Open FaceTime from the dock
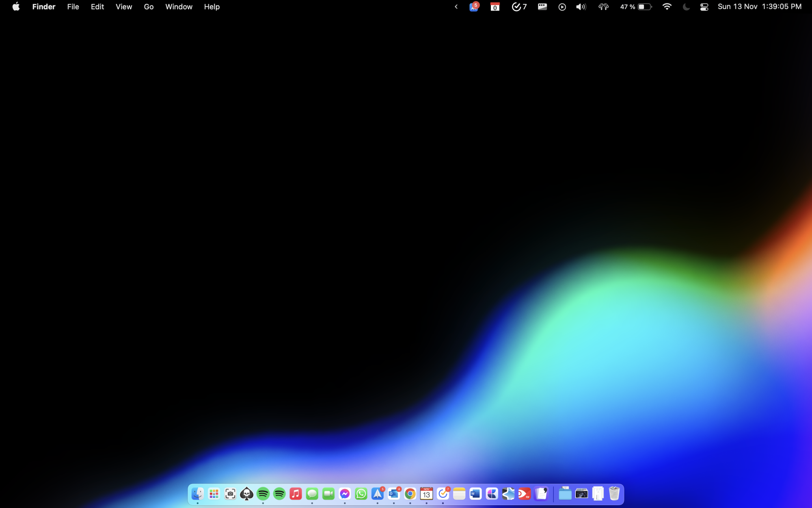 (x=328, y=494)
